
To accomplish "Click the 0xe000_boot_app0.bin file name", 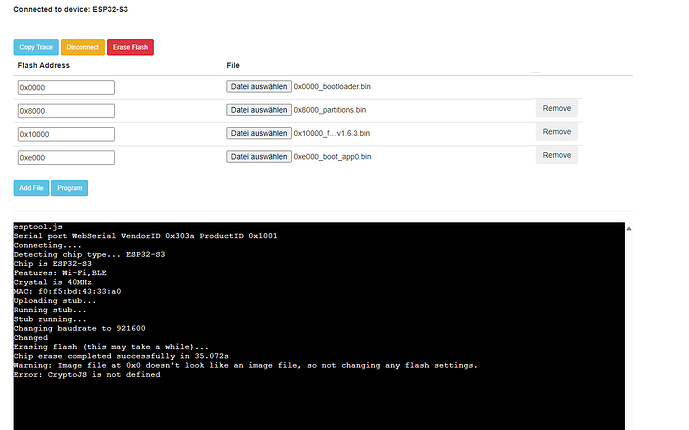I will (332, 156).
